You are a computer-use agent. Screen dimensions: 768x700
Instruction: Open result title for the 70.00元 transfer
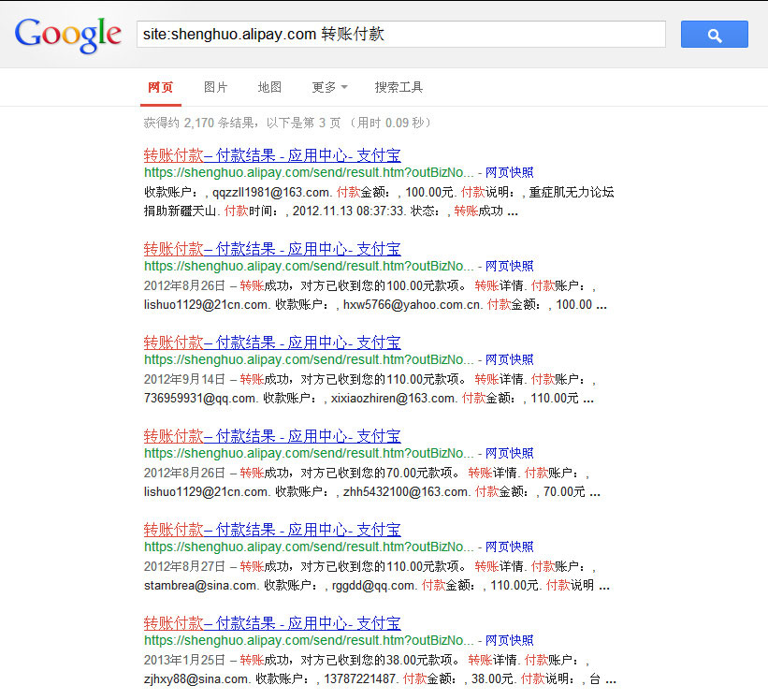point(271,436)
